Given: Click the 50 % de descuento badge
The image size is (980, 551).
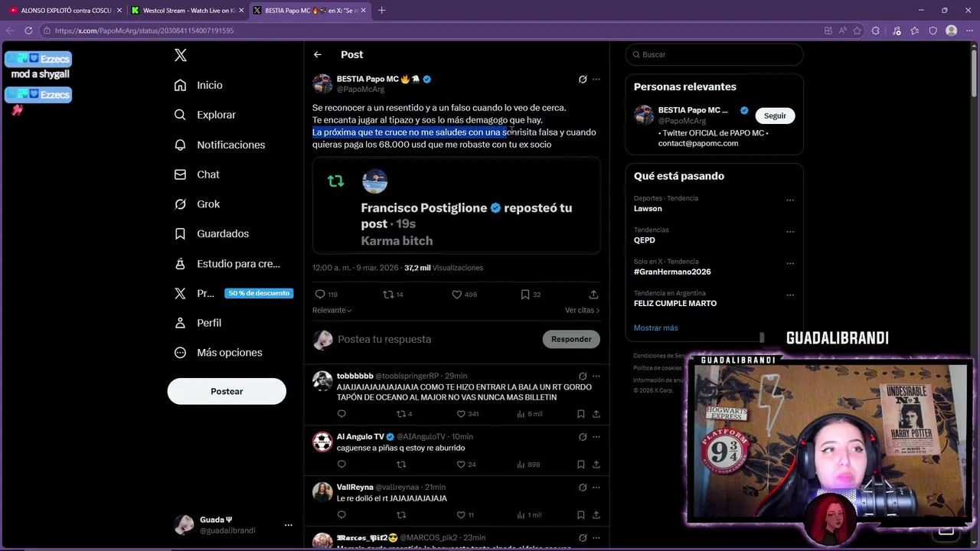Looking at the screenshot, I should tap(259, 293).
